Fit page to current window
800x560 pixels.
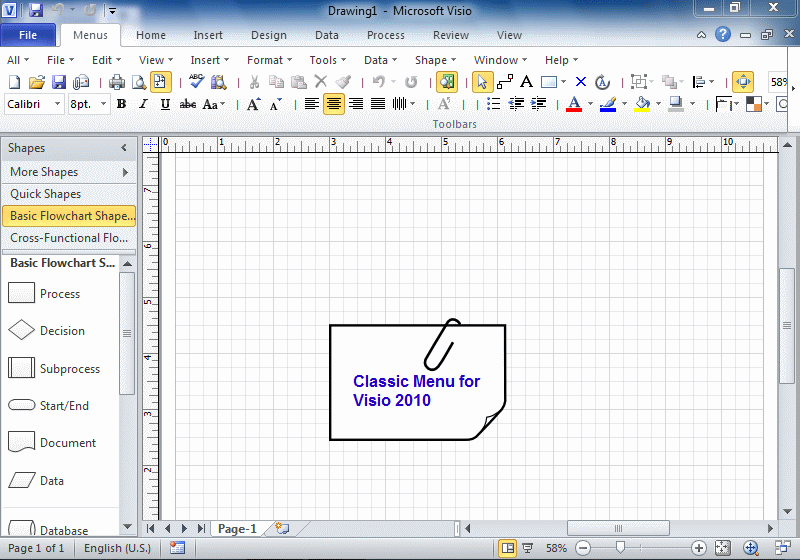[x=722, y=548]
